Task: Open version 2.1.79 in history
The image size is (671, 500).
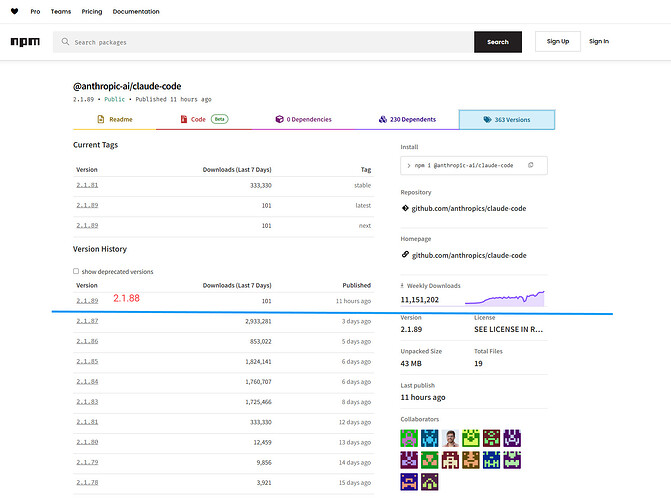Action: (x=87, y=462)
